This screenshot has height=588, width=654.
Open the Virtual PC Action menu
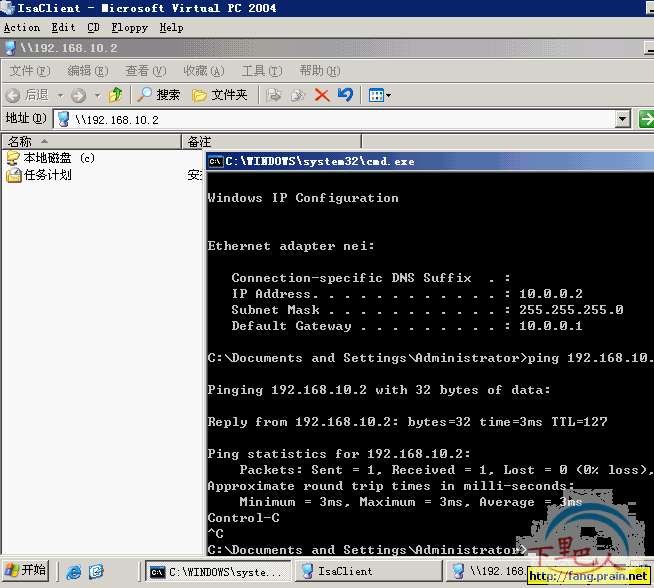(22, 28)
